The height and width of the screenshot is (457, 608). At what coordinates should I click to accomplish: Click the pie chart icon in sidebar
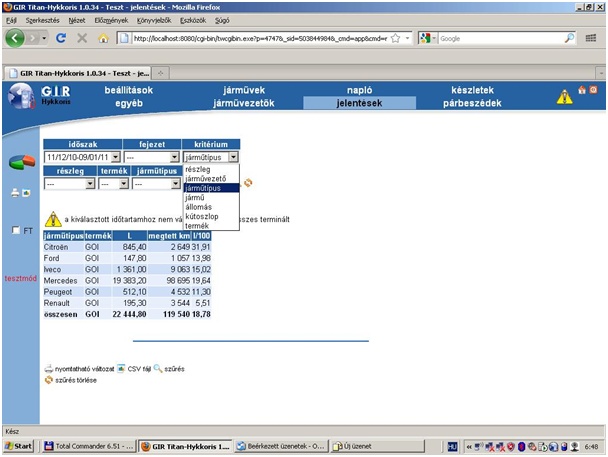[x=21, y=162]
